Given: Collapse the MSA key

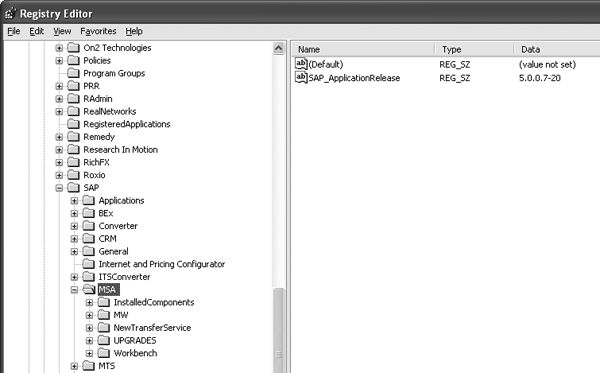Looking at the screenshot, I should tap(74, 290).
